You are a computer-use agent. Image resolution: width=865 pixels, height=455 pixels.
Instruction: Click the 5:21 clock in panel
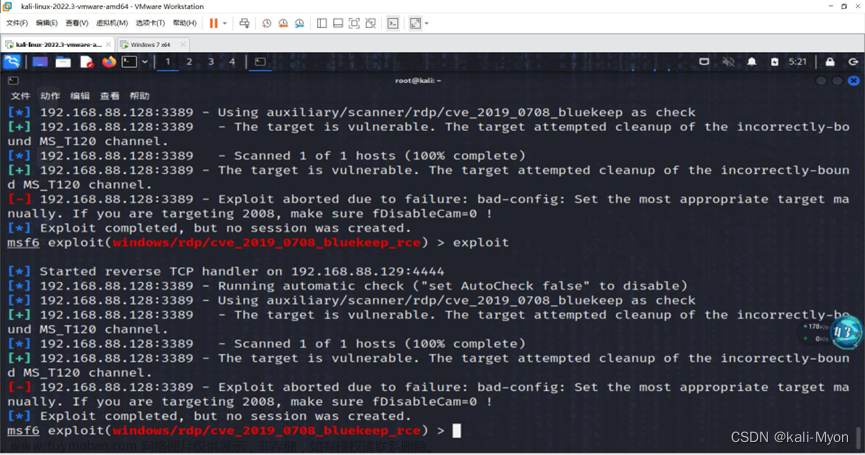[x=797, y=62]
